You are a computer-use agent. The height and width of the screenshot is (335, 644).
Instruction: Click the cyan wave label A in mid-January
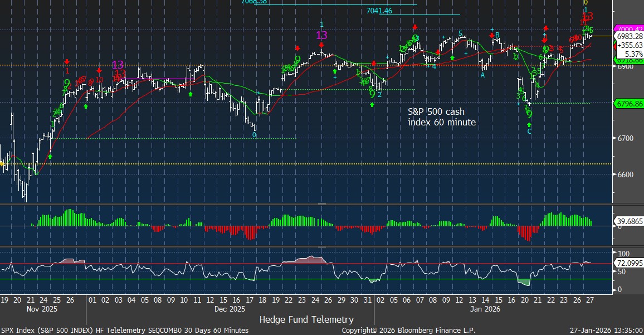pos(482,75)
